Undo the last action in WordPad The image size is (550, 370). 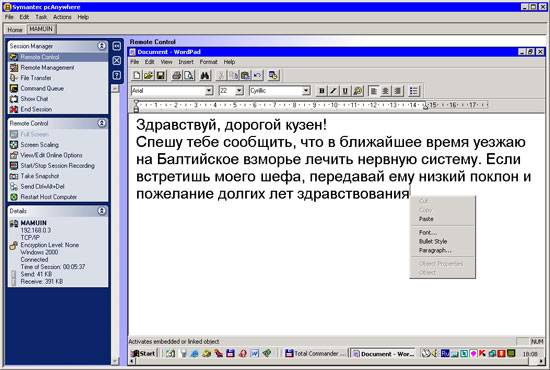tap(257, 75)
